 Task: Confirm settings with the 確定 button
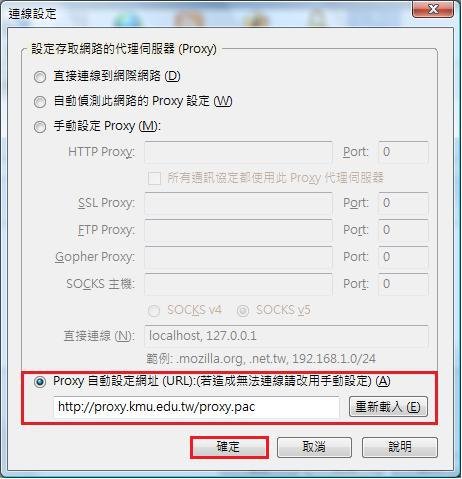(229, 447)
